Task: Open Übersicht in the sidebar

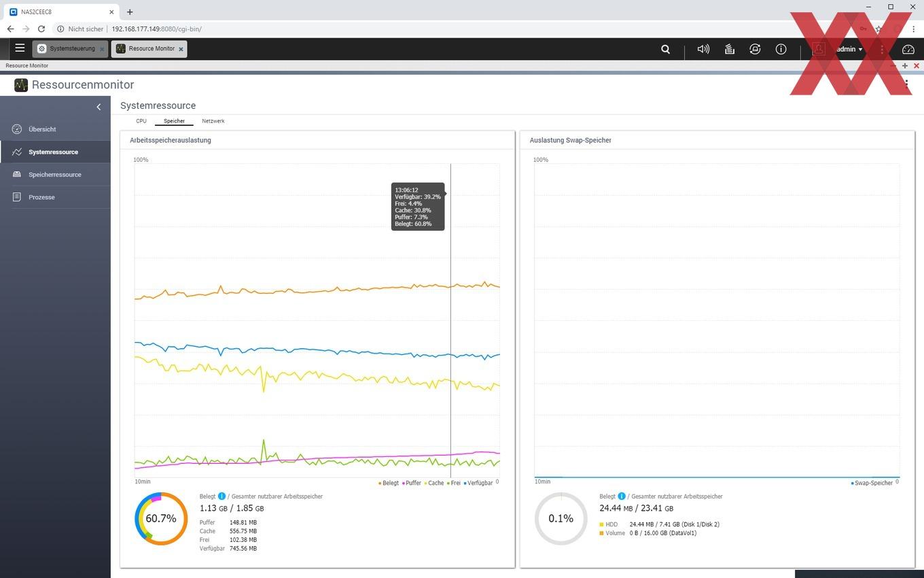Action: click(55, 129)
